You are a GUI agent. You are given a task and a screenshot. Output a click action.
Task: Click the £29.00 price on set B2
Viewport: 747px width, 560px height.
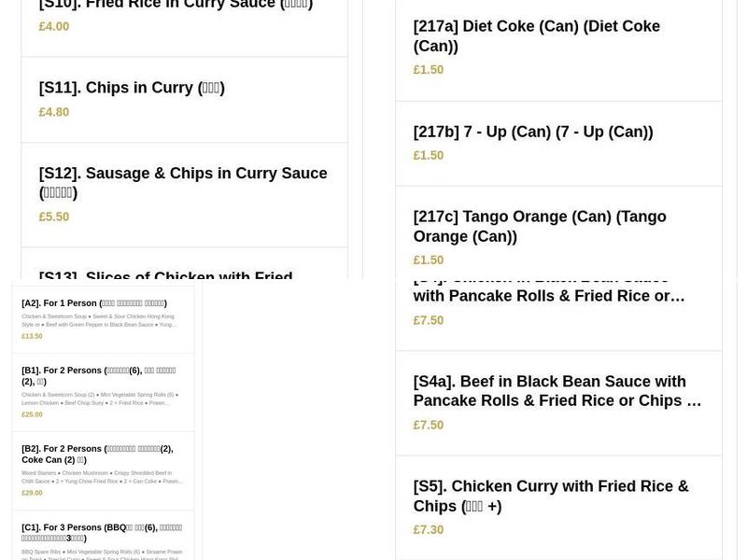(x=31, y=492)
